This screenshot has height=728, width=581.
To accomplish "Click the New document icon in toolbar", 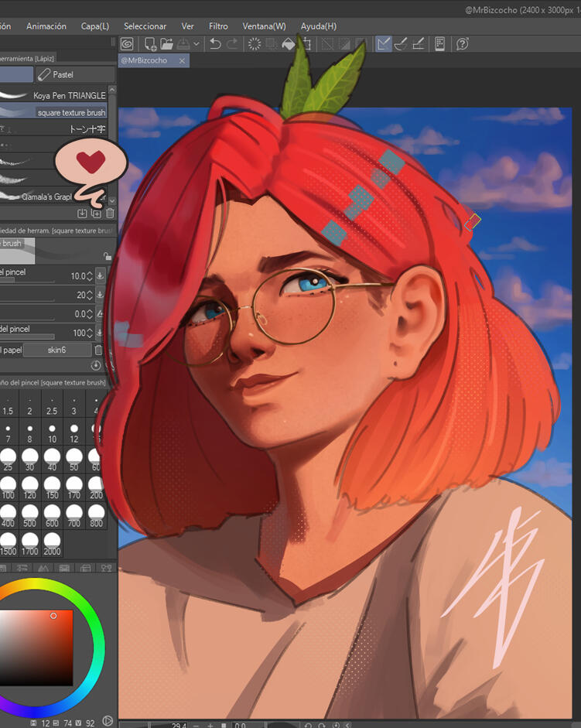I will (150, 44).
